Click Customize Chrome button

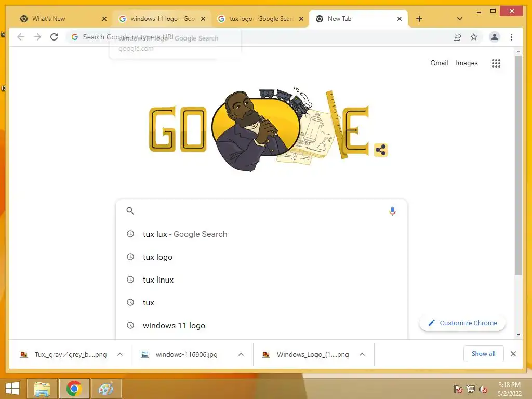pyautogui.click(x=462, y=323)
